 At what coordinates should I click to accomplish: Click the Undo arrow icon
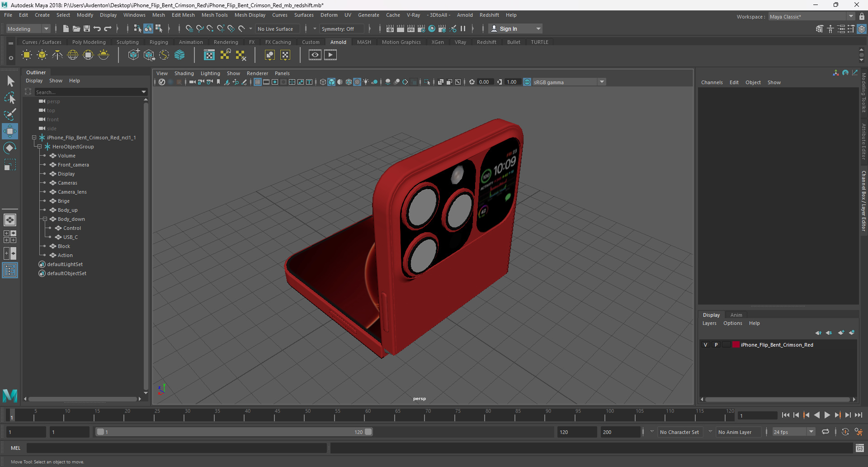(97, 29)
